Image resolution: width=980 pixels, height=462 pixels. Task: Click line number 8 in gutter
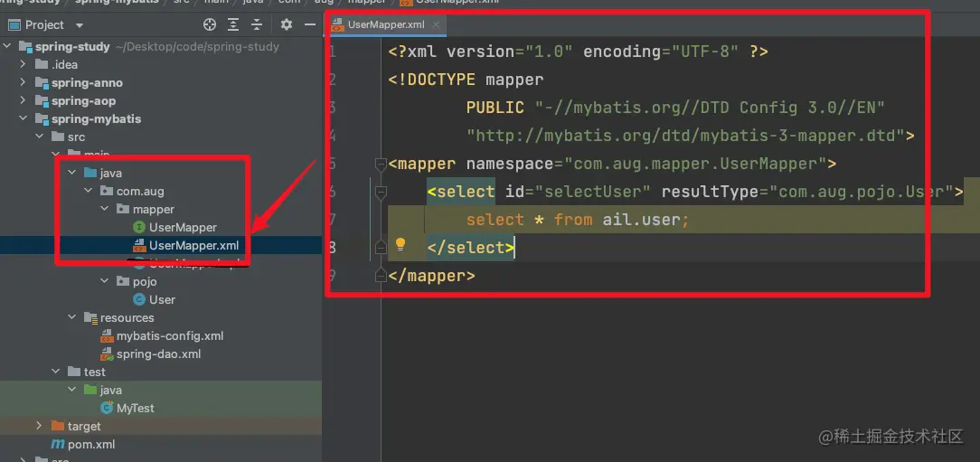tap(332, 248)
